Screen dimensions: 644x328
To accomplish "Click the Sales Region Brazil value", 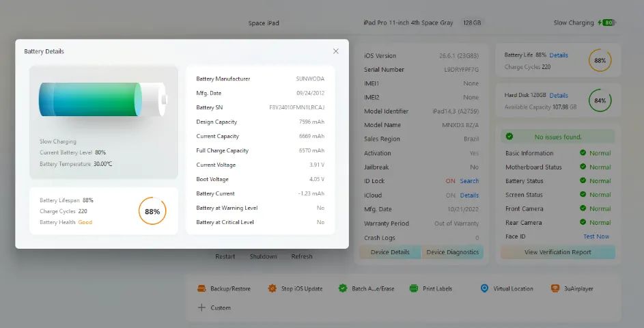I will coord(471,139).
